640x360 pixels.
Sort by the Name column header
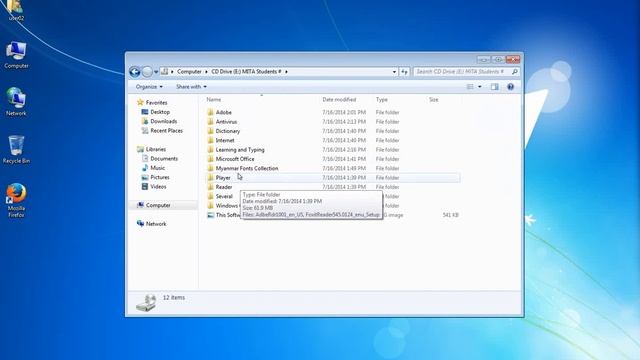point(213,100)
